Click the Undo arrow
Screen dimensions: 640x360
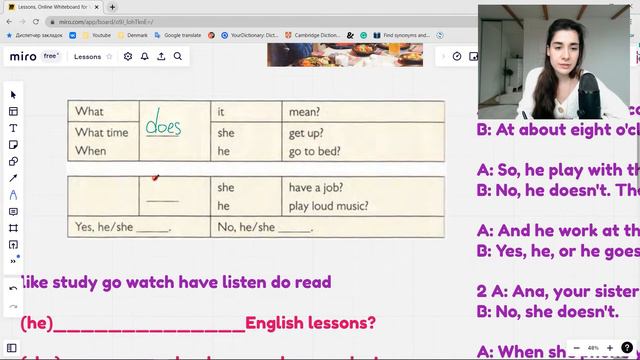coord(13,288)
